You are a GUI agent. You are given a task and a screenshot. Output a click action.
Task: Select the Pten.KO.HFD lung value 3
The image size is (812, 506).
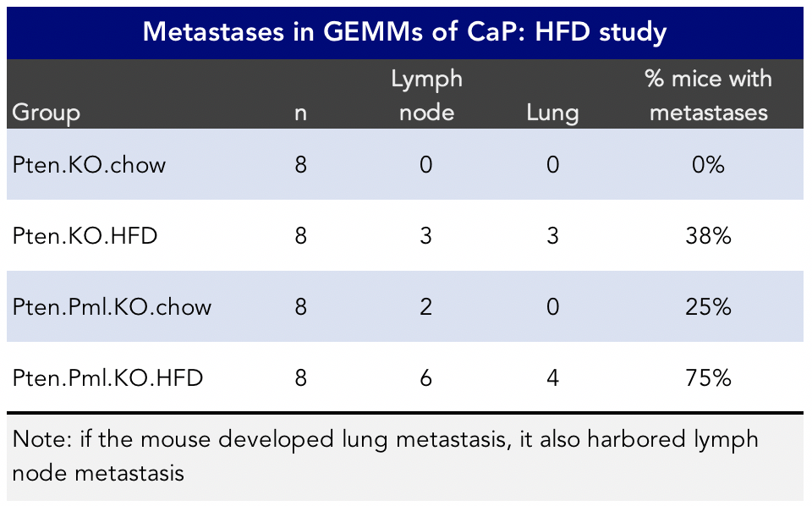point(552,235)
